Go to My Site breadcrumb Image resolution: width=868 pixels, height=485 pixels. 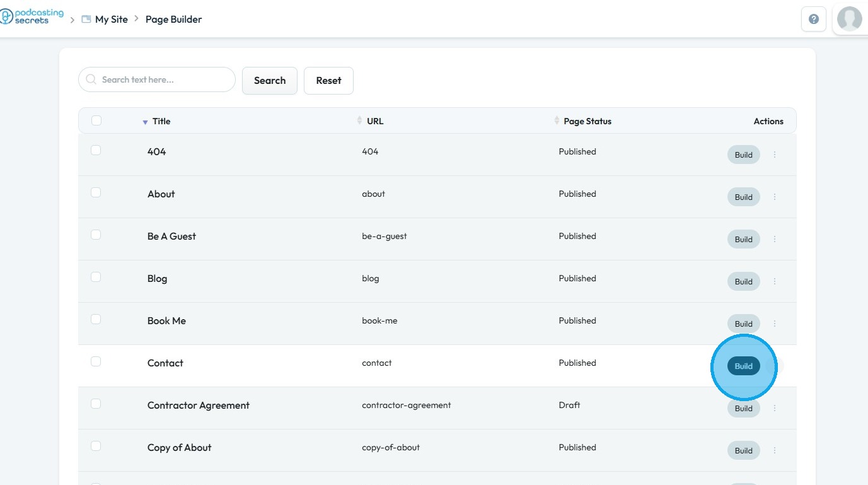point(112,20)
